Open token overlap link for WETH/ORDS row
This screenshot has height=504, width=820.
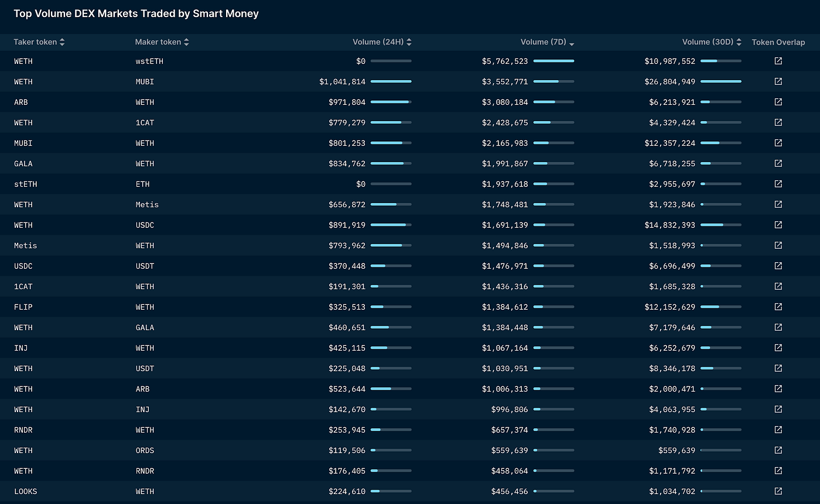tap(778, 450)
